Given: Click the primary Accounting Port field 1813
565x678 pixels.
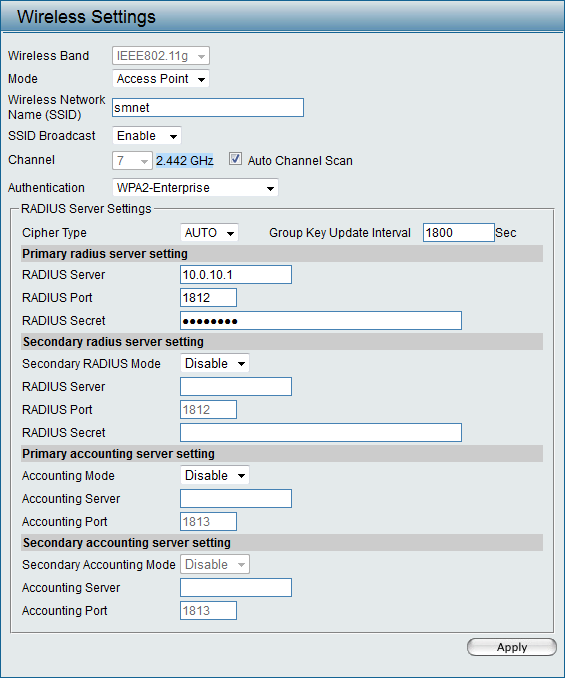Looking at the screenshot, I should [208, 521].
